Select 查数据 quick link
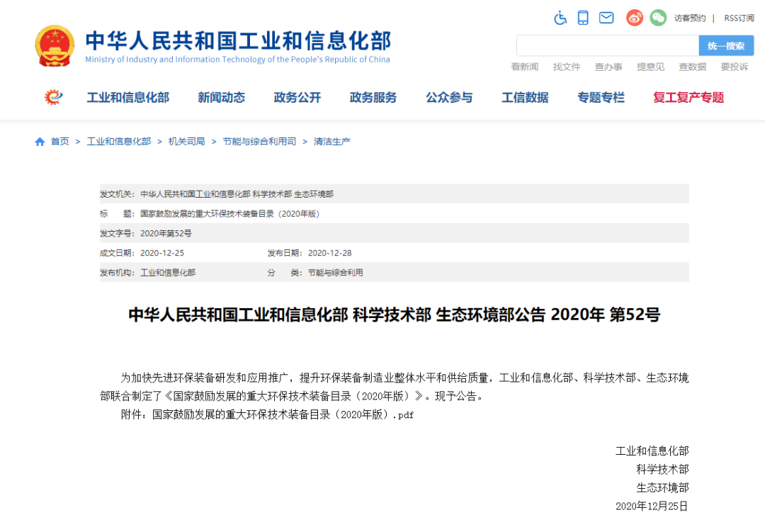Screen dimensions: 765x532 tap(692, 67)
